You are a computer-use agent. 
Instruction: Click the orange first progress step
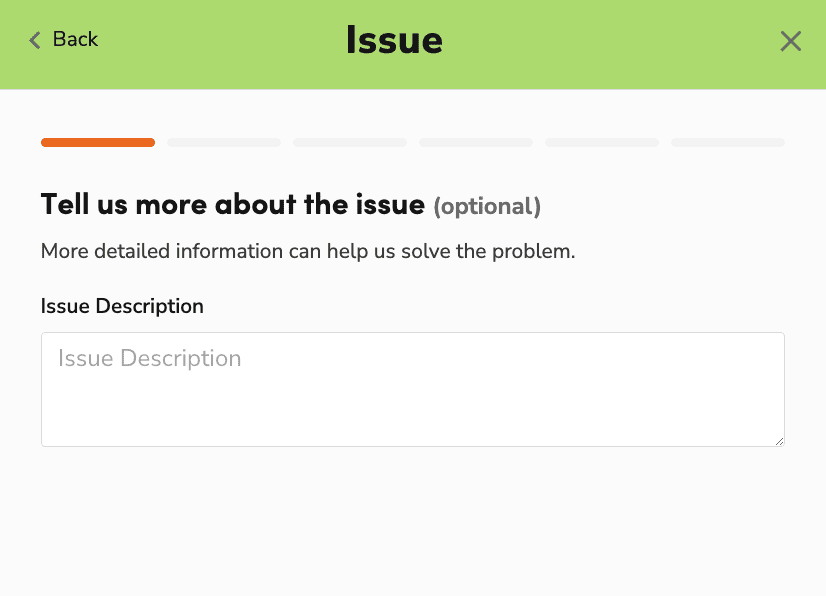98,143
